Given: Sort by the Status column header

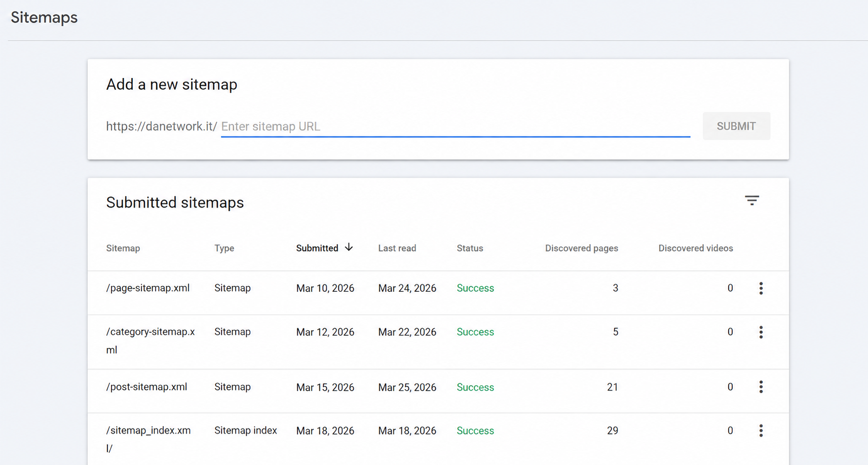Looking at the screenshot, I should 470,248.
